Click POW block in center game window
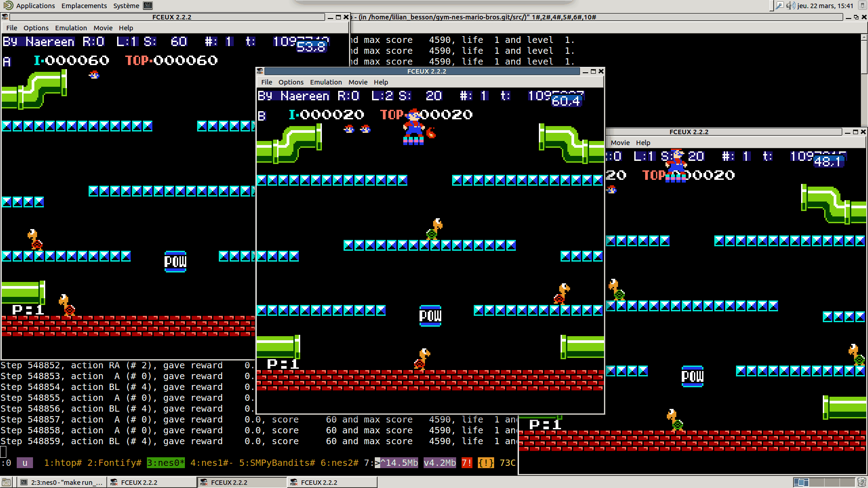This screenshot has width=868, height=488. [430, 315]
